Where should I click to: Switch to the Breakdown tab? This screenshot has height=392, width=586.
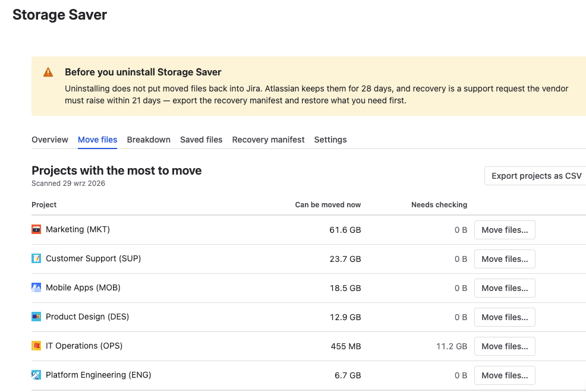coord(149,140)
